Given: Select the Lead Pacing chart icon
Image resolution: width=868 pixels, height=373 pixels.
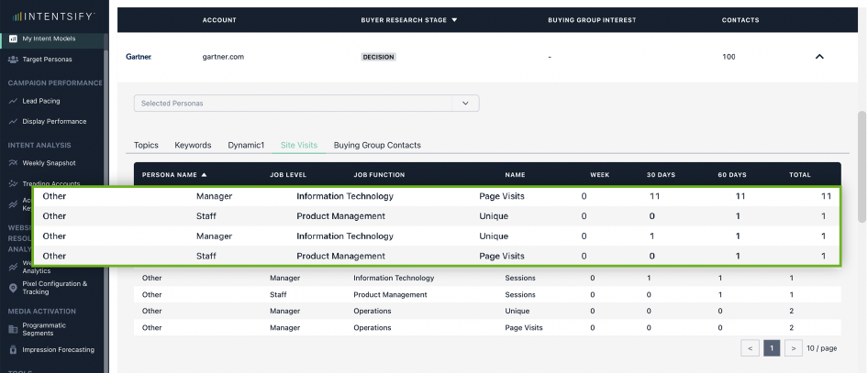Looking at the screenshot, I should [x=13, y=101].
